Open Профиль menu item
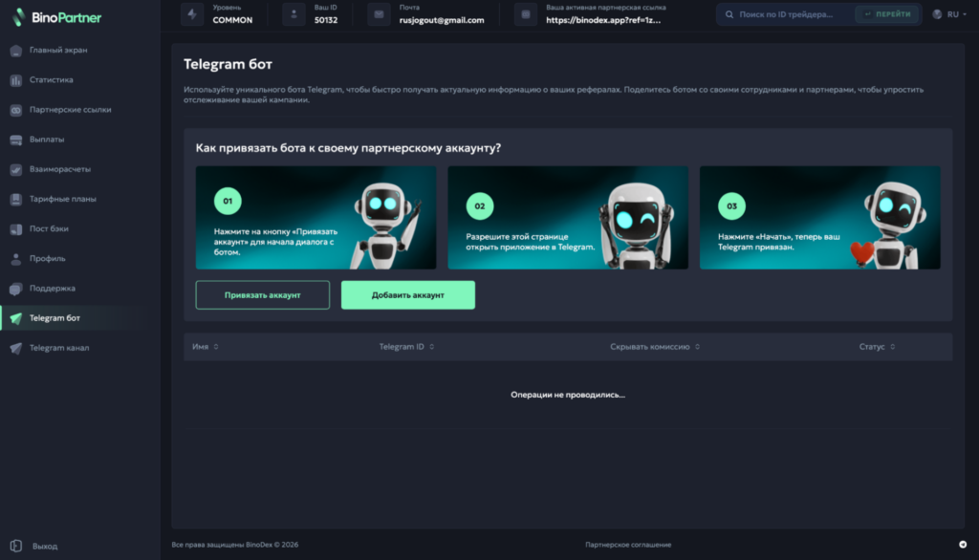The image size is (979, 560). click(x=48, y=258)
